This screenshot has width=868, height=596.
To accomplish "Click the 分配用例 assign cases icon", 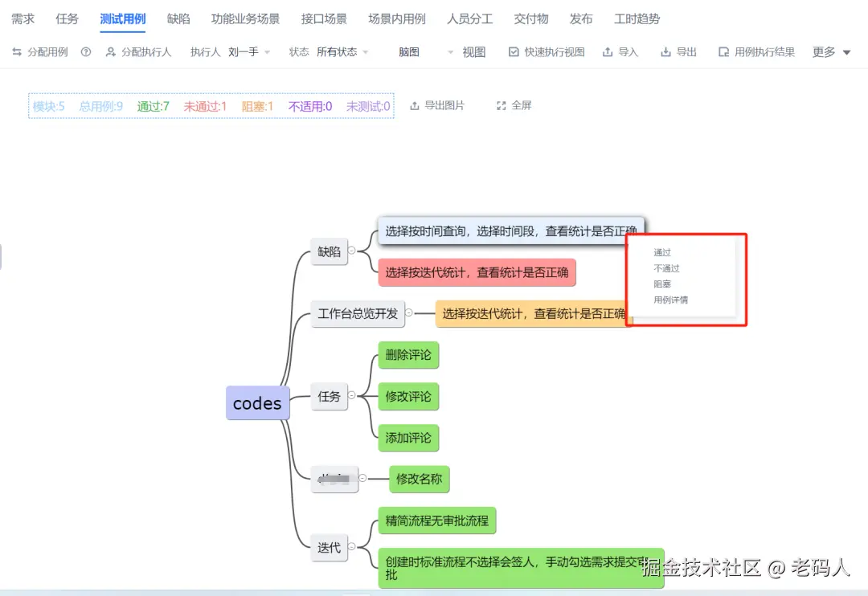I will coord(16,51).
